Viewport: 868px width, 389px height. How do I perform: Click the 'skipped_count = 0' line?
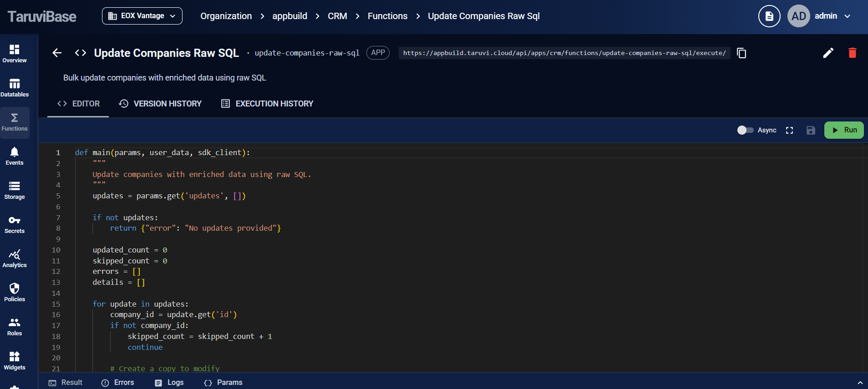130,261
